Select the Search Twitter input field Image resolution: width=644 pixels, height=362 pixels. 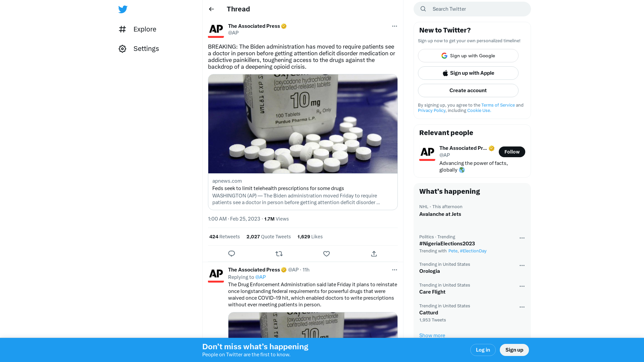(x=472, y=9)
